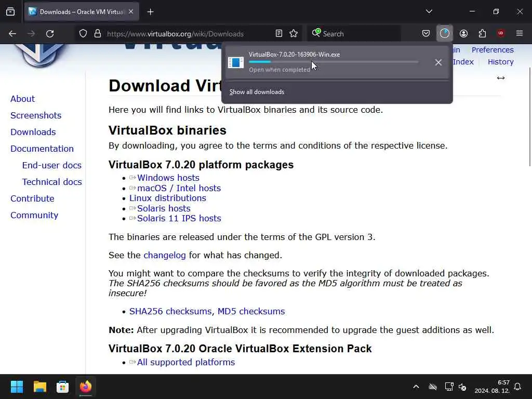
Task: Open the Downloads sidebar link
Action: click(x=33, y=132)
